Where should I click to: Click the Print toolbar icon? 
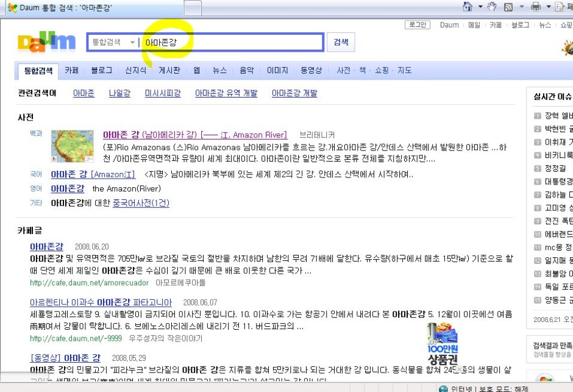click(536, 7)
